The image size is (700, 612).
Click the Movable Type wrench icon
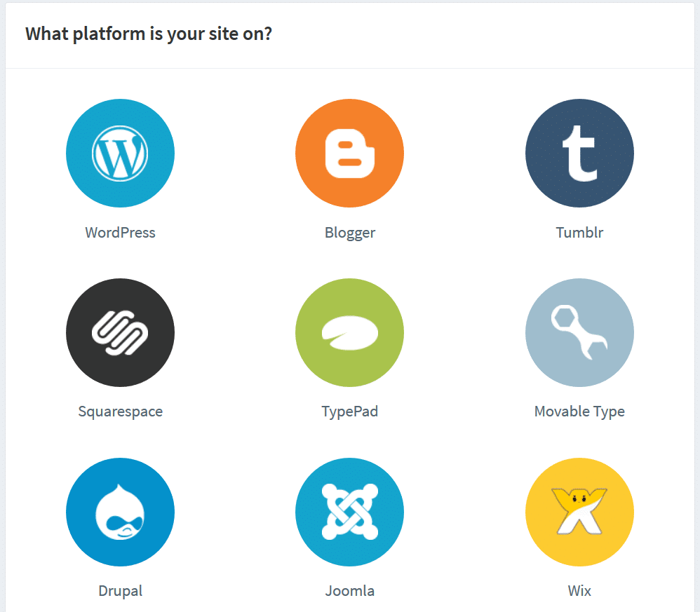pyautogui.click(x=579, y=332)
